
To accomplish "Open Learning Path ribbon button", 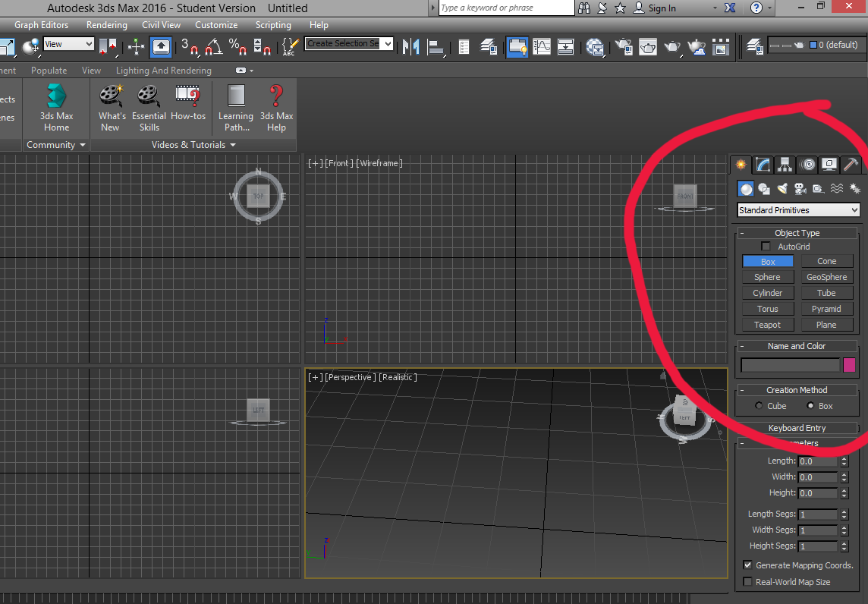I will [237, 109].
